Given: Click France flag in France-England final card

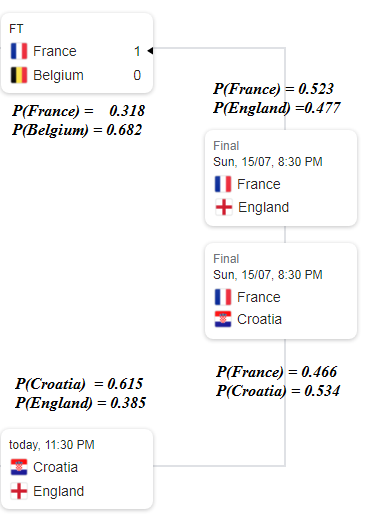Looking at the screenshot, I should point(223,184).
